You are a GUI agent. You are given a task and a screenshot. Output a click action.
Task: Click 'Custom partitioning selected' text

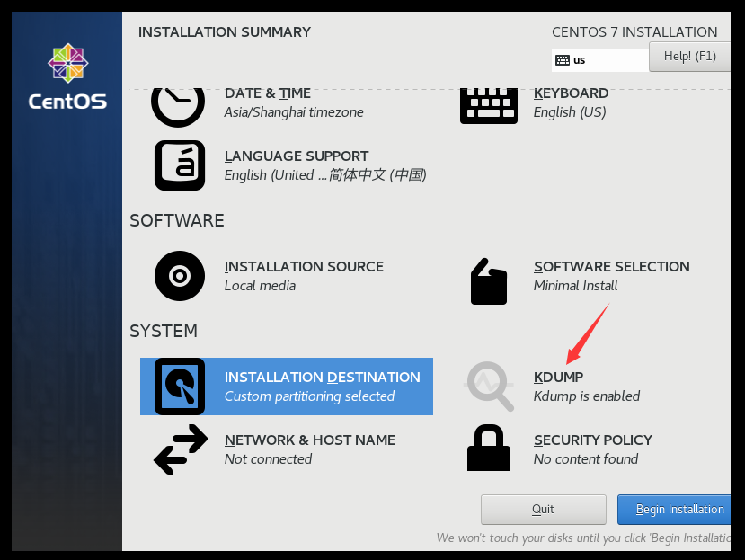309,396
